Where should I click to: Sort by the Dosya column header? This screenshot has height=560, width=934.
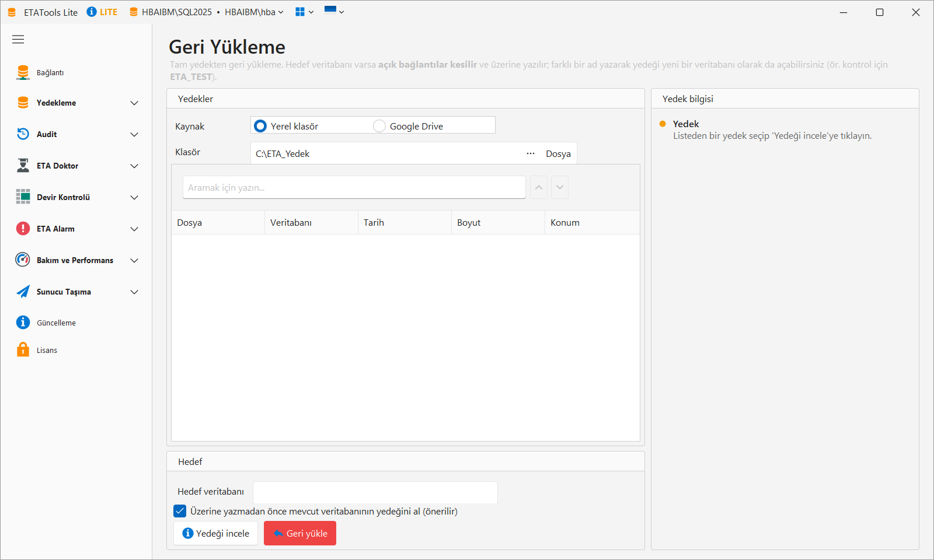pyautogui.click(x=218, y=222)
